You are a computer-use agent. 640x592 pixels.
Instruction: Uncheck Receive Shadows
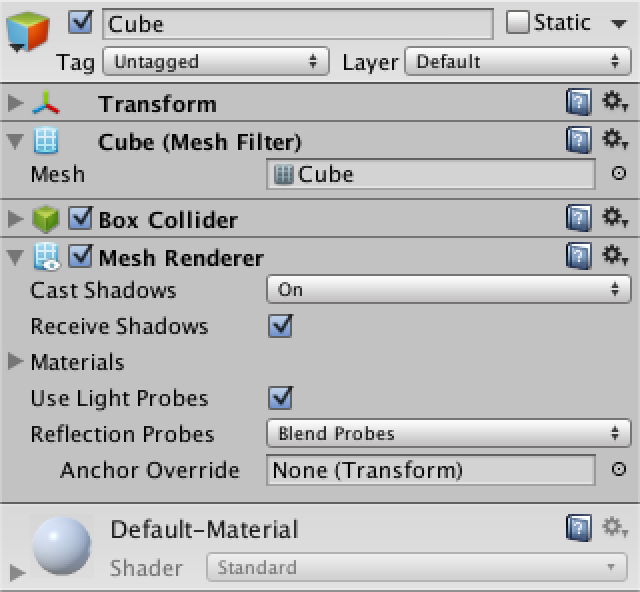click(x=281, y=326)
